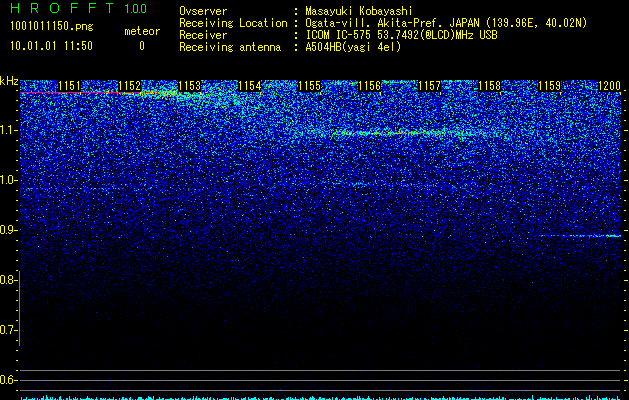This screenshot has height=400, width=629.
Task: Click the 1.0 kHz axis label
Action: coord(8,180)
